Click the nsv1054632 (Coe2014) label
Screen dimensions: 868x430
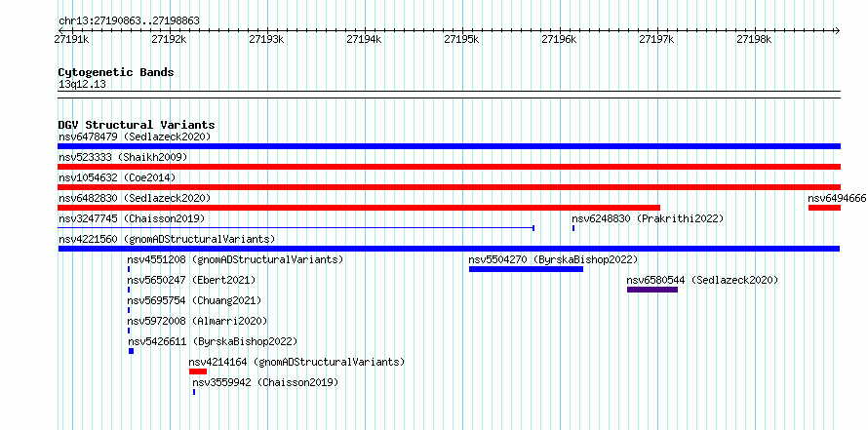coord(117,177)
